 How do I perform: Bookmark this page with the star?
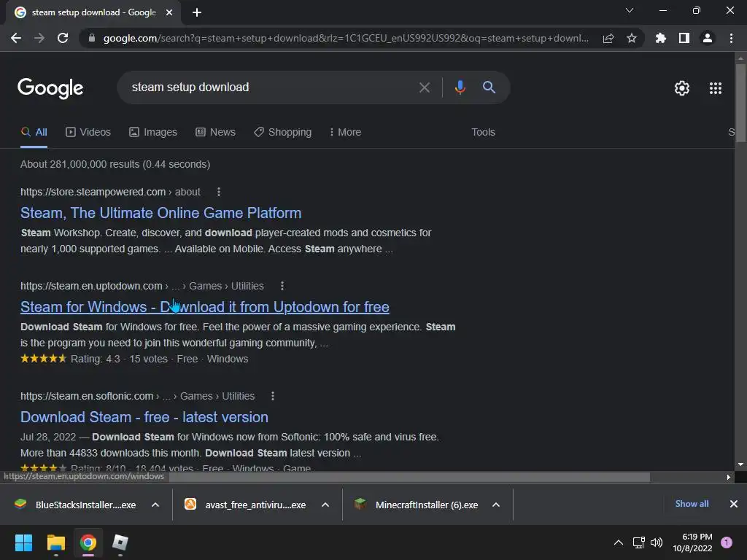632,38
